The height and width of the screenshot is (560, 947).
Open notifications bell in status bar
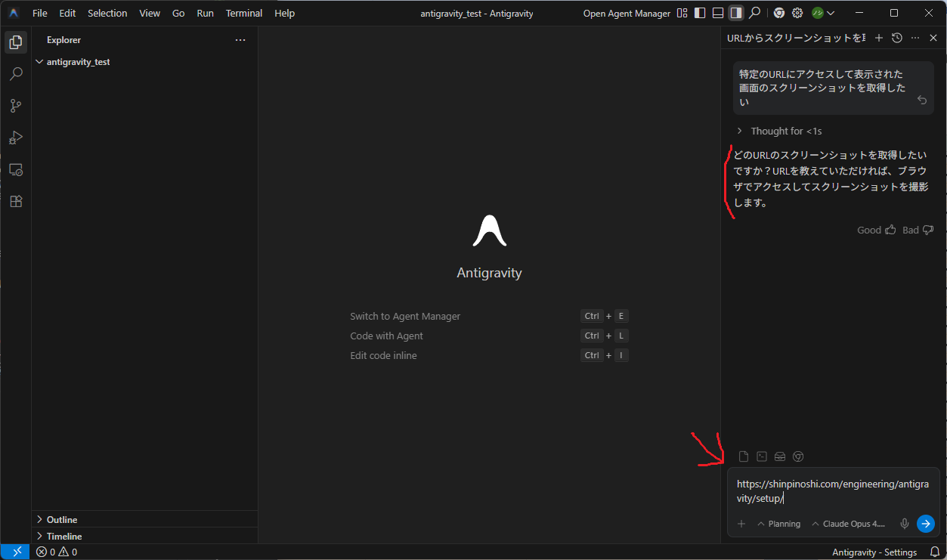[x=934, y=552]
